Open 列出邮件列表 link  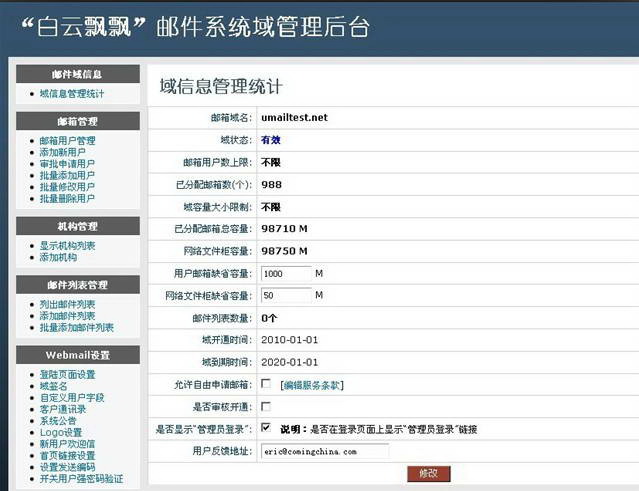(67, 304)
